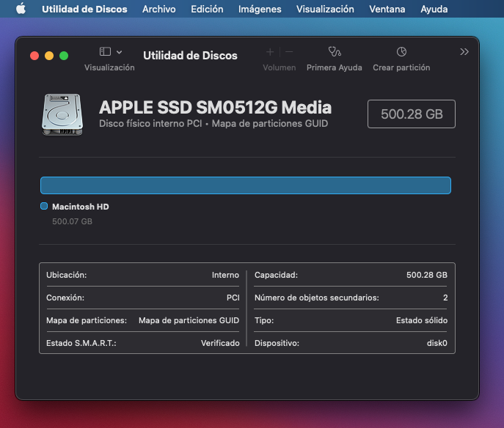Click the add volume plus icon

coord(270,52)
